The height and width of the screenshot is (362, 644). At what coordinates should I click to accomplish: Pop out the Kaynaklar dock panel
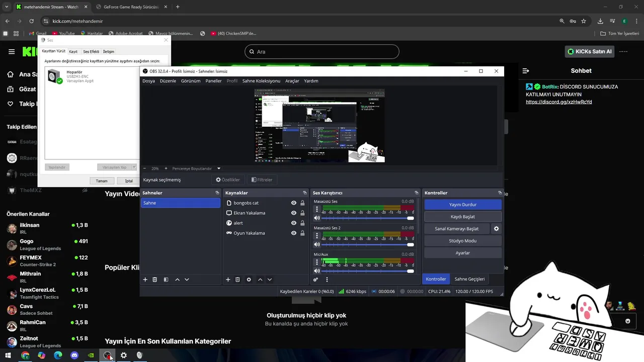pos(305,193)
